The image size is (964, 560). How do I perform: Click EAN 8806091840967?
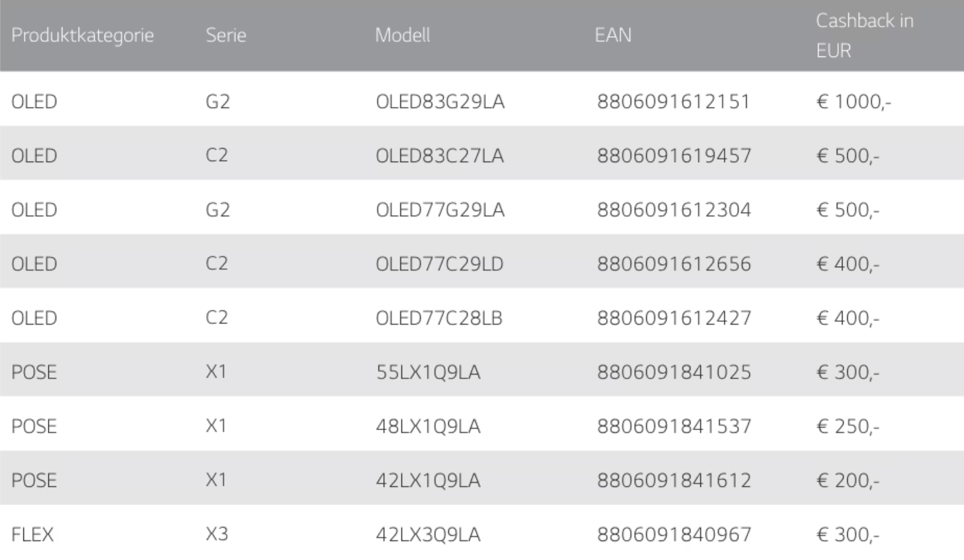pos(674,534)
